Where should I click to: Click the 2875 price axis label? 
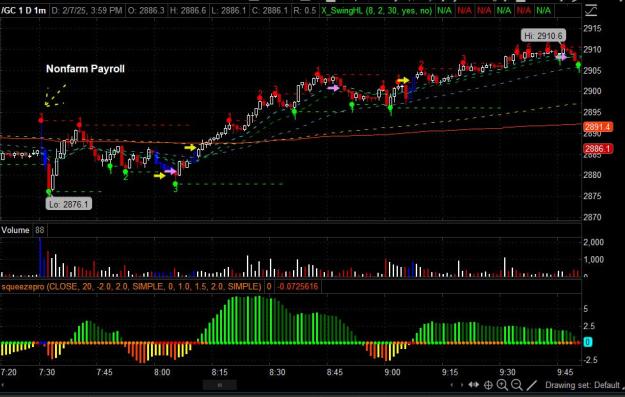tap(592, 197)
